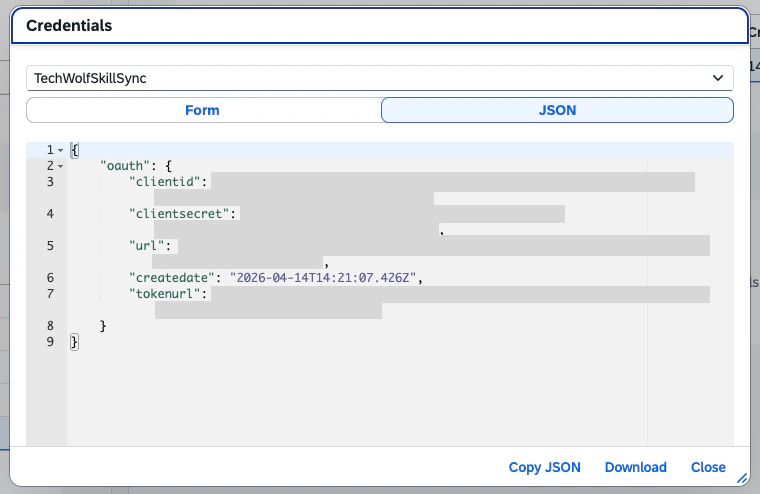Collapse the oauth block on line 2
The height and width of the screenshot is (494, 760).
[61, 166]
